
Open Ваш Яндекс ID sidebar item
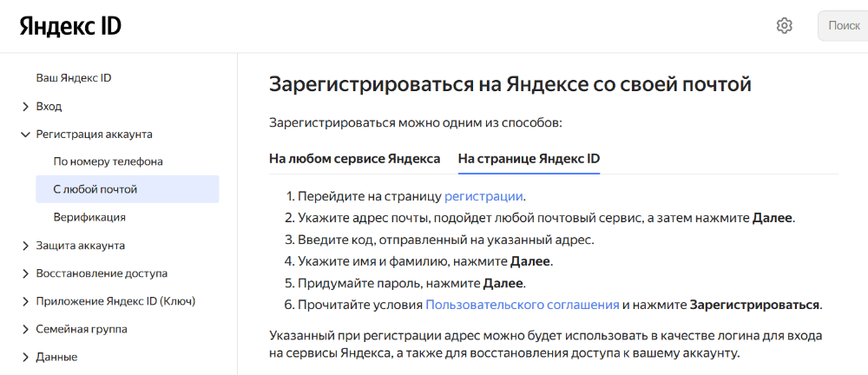(74, 78)
